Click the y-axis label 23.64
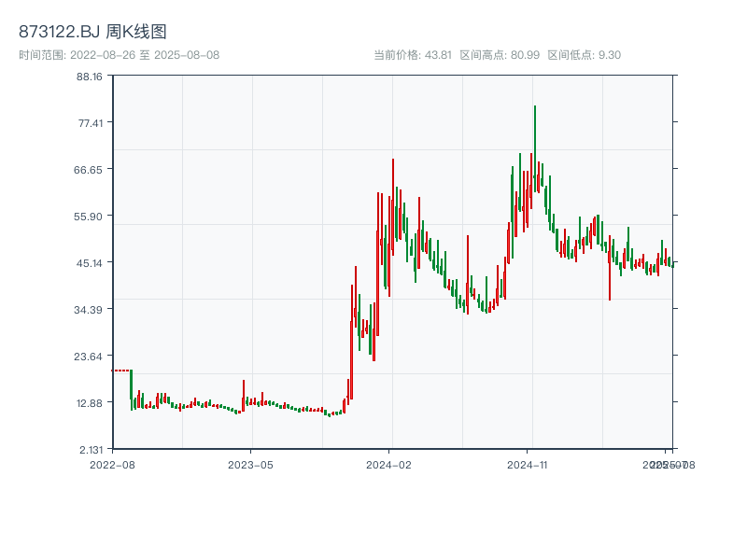Image resolution: width=747 pixels, height=560 pixels. coord(88,357)
